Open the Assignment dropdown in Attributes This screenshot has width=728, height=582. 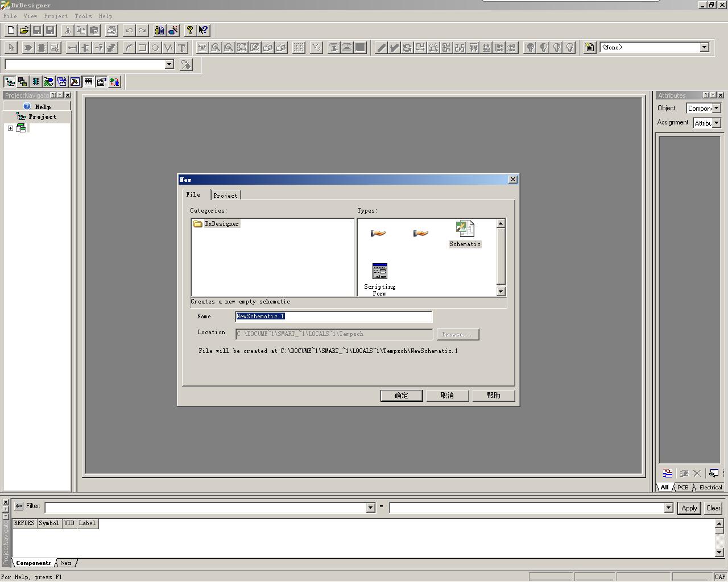[x=716, y=123]
